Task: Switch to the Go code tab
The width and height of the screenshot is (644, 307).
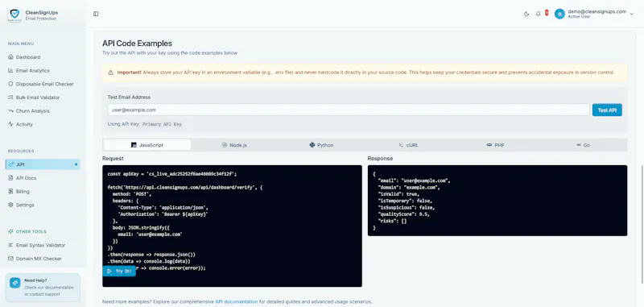Action: tap(583, 145)
